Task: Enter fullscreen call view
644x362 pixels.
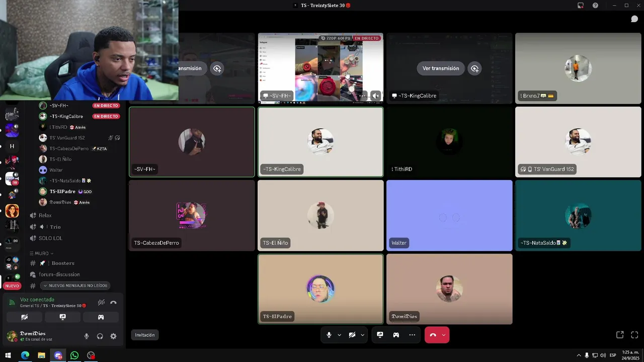Action: (x=634, y=335)
